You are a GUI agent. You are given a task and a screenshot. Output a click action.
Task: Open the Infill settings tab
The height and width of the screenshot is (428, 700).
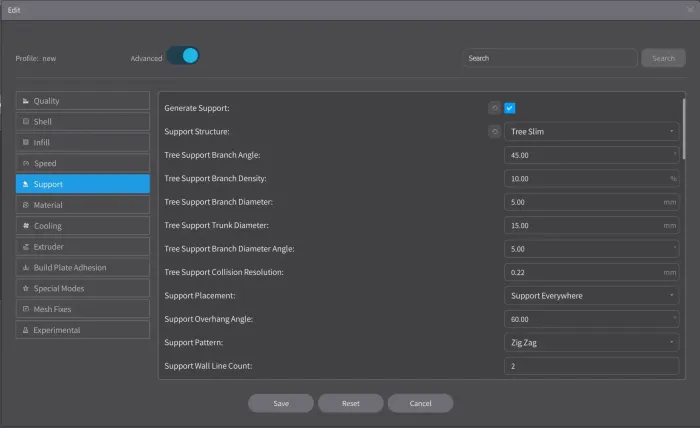[83, 142]
